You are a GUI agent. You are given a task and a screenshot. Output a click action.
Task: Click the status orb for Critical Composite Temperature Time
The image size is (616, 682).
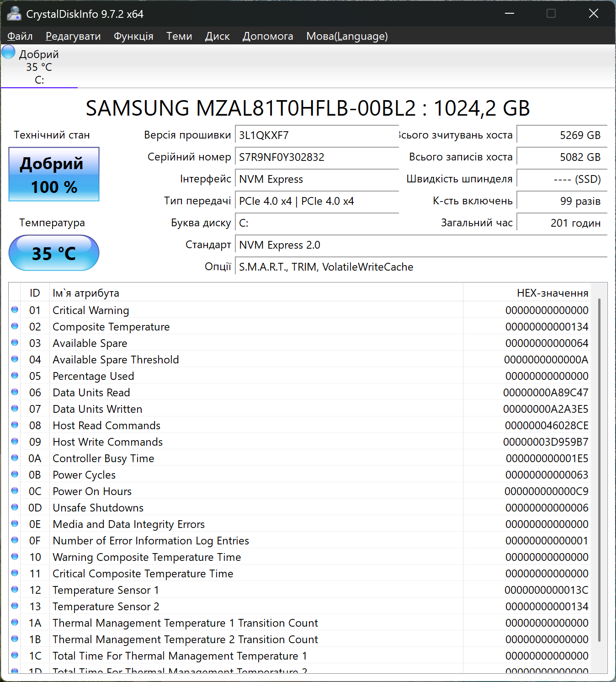[15, 573]
